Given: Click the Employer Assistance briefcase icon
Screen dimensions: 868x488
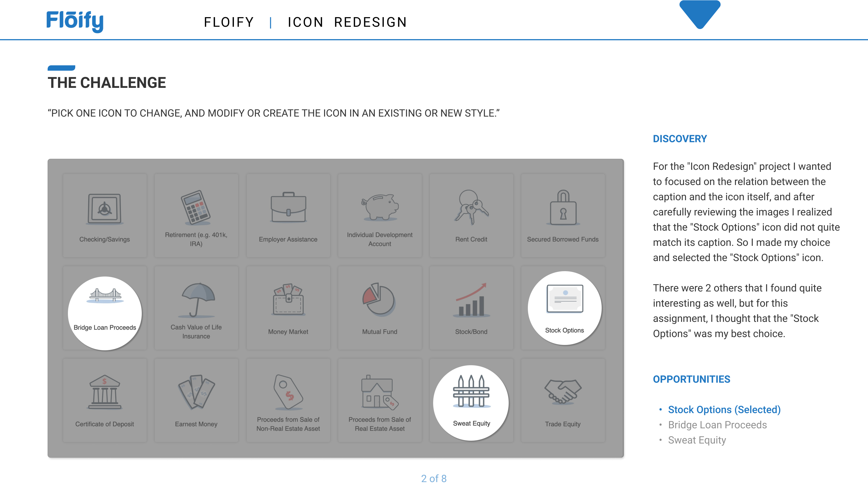Looking at the screenshot, I should pos(288,207).
